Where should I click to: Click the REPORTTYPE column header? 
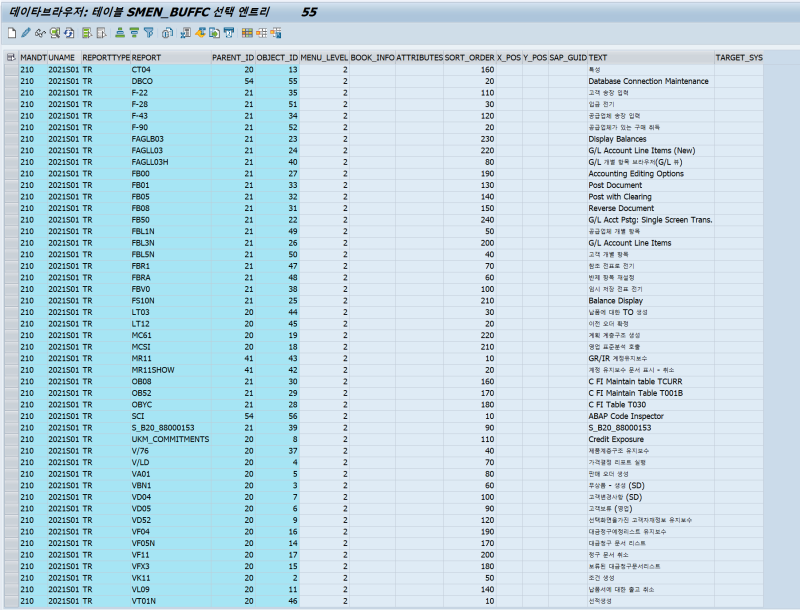point(106,58)
